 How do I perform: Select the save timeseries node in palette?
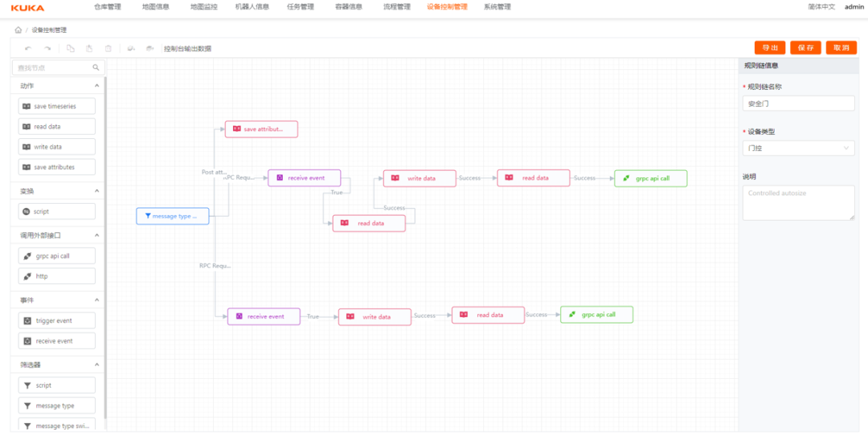56,106
